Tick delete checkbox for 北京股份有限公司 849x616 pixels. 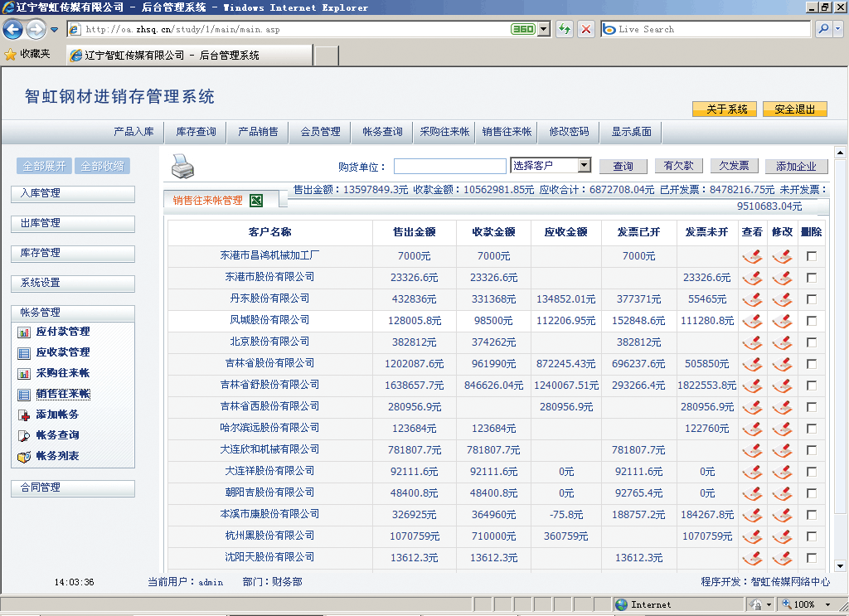(811, 342)
